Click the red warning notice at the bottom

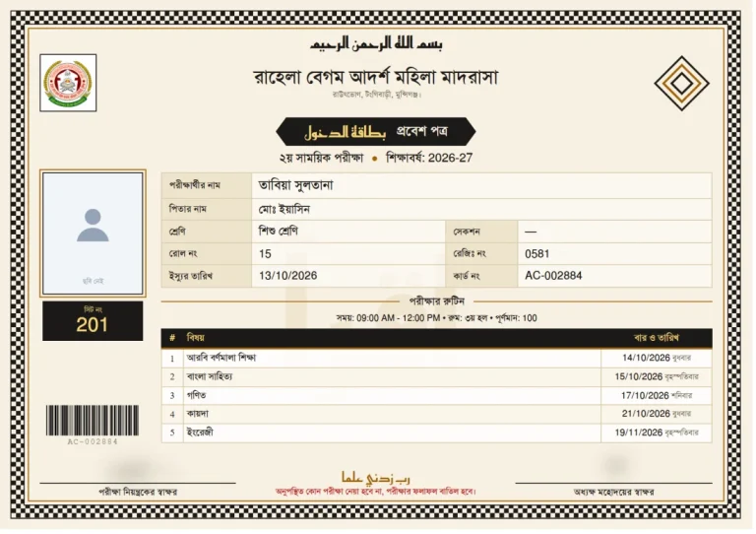coord(376,492)
